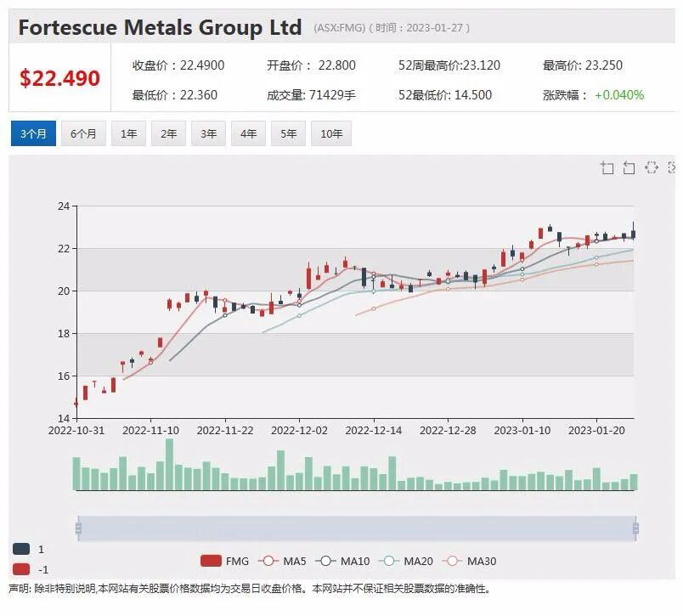Click the 24 price axis label
This screenshot has height=616, width=683.
click(64, 206)
